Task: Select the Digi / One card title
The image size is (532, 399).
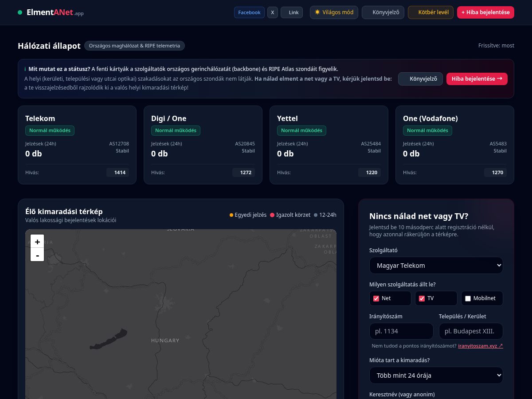Action: [x=169, y=118]
